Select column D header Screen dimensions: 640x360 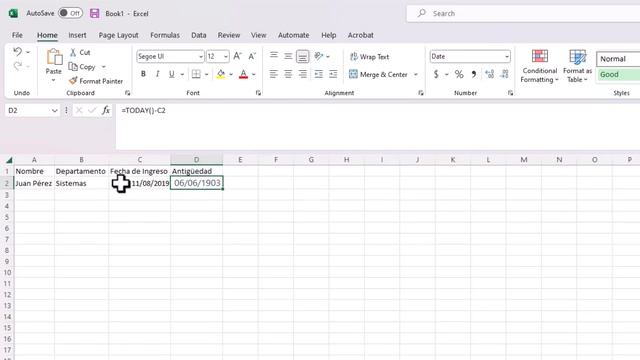(196, 160)
